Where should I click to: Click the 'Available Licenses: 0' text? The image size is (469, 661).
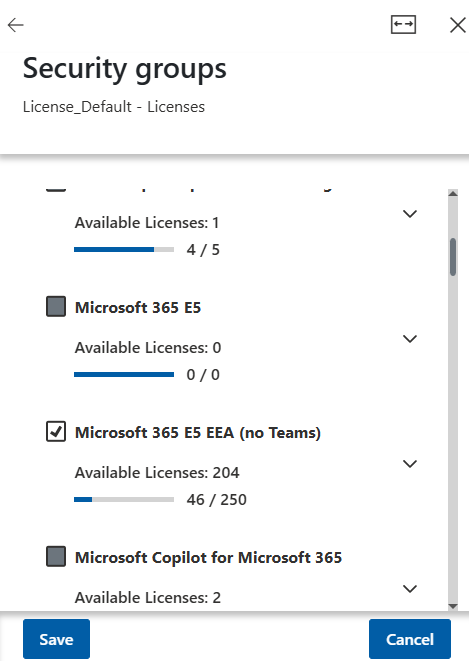coord(147,348)
